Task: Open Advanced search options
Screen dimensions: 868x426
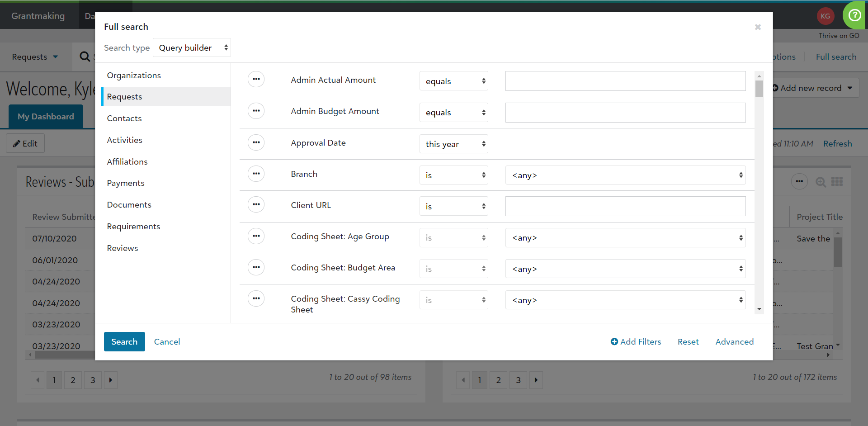Action: (735, 341)
